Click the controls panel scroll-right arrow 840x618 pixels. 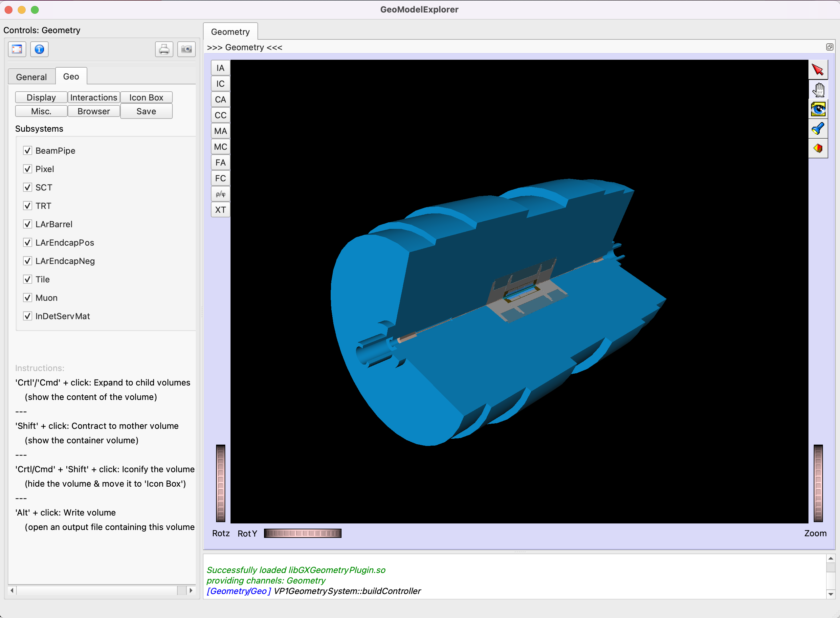point(191,590)
